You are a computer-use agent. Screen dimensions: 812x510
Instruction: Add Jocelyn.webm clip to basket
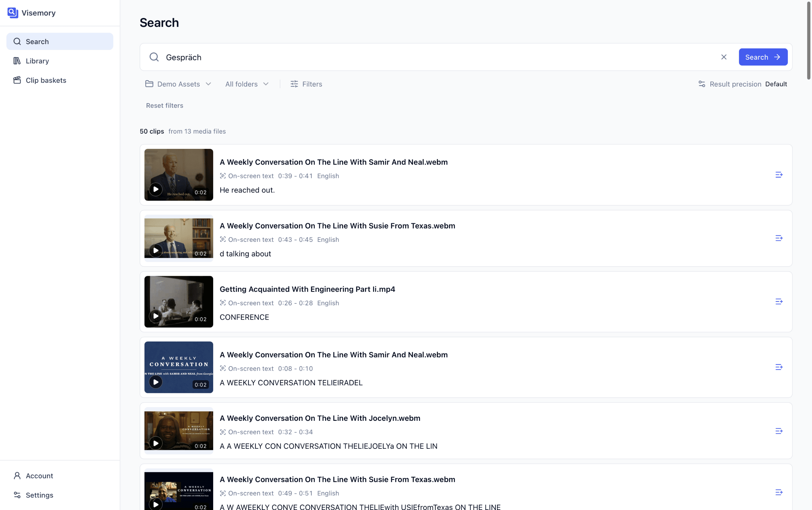click(779, 431)
